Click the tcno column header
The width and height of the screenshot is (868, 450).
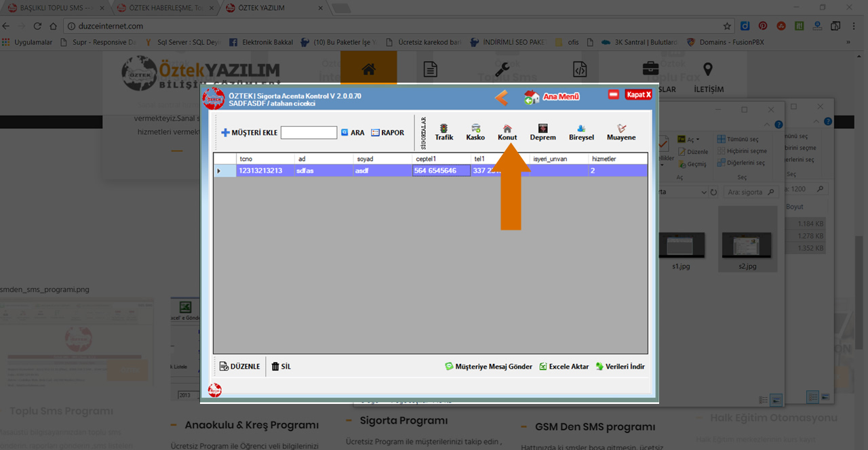[x=265, y=159]
